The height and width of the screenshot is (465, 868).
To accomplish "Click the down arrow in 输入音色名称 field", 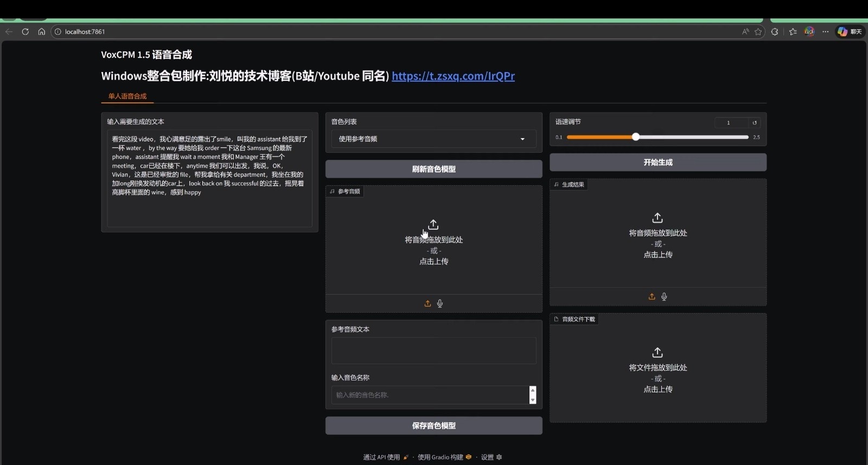I will 533,400.
